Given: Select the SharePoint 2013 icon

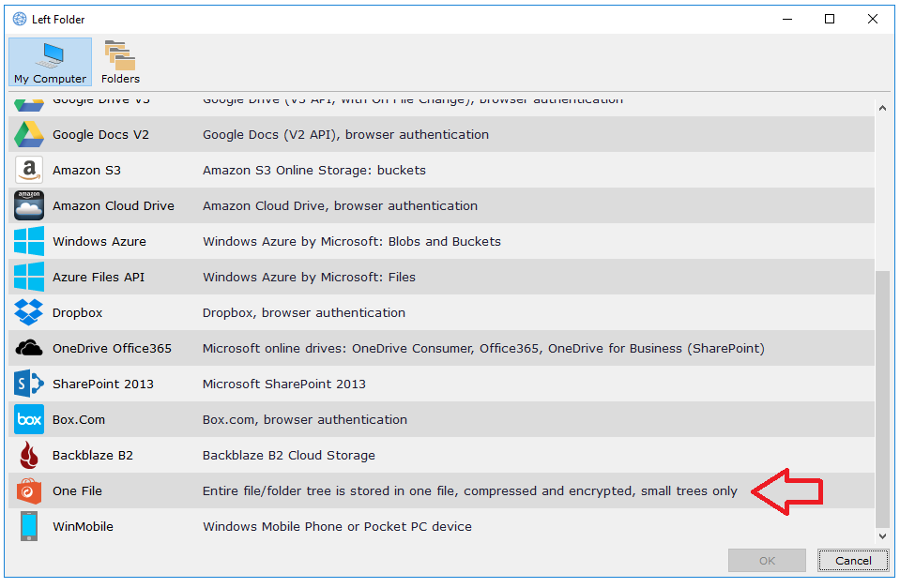Looking at the screenshot, I should tap(29, 384).
